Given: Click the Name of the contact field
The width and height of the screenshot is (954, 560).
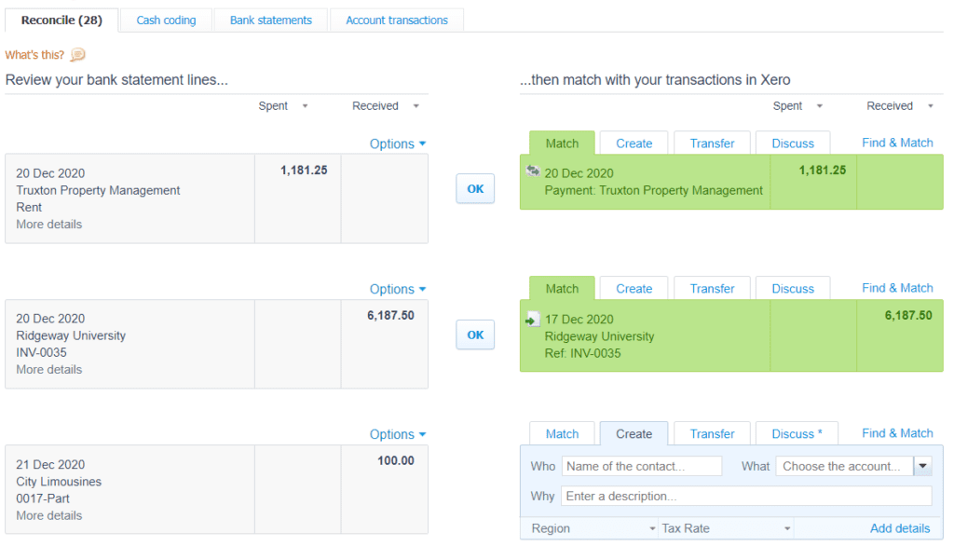Looking at the screenshot, I should tap(642, 466).
